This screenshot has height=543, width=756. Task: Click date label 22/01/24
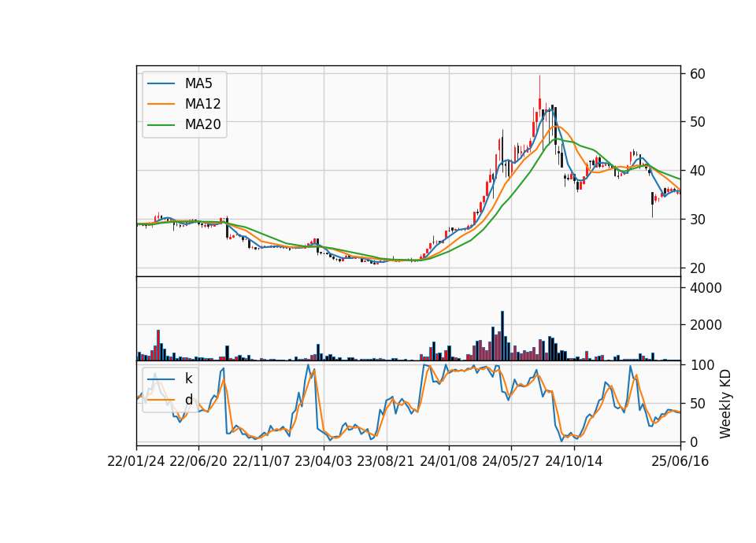pos(136,462)
